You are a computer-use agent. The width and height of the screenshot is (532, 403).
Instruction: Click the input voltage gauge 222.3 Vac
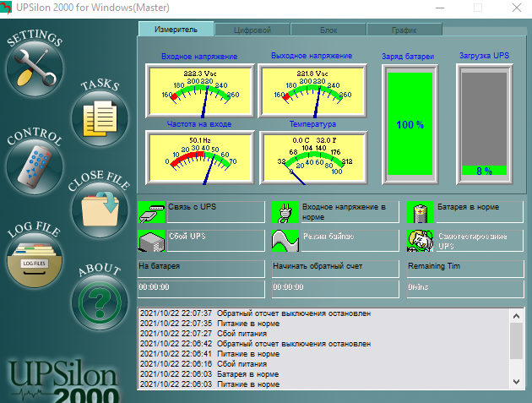[x=200, y=90]
